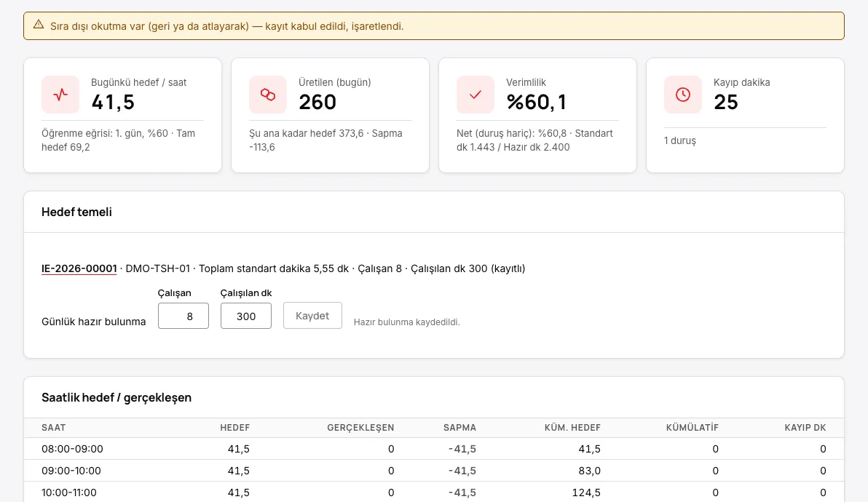Click the Çalışan input field
Screen dimensions: 868x502
point(184,316)
